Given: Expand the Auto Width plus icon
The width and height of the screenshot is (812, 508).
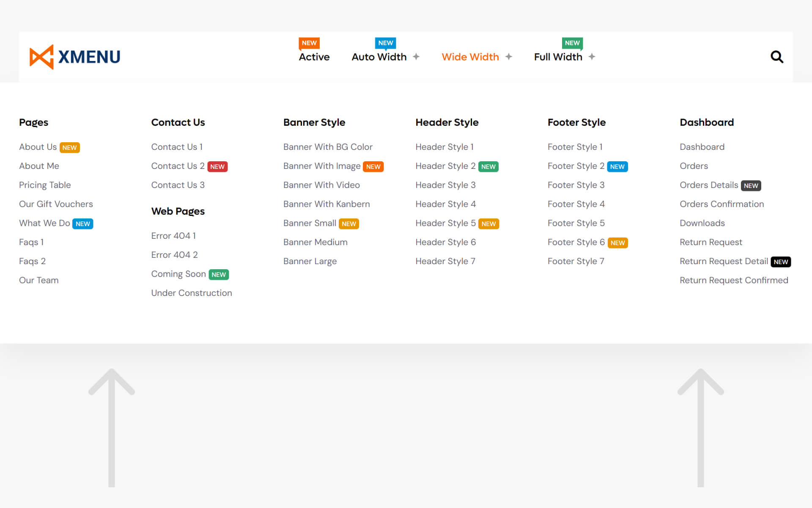Looking at the screenshot, I should (416, 57).
